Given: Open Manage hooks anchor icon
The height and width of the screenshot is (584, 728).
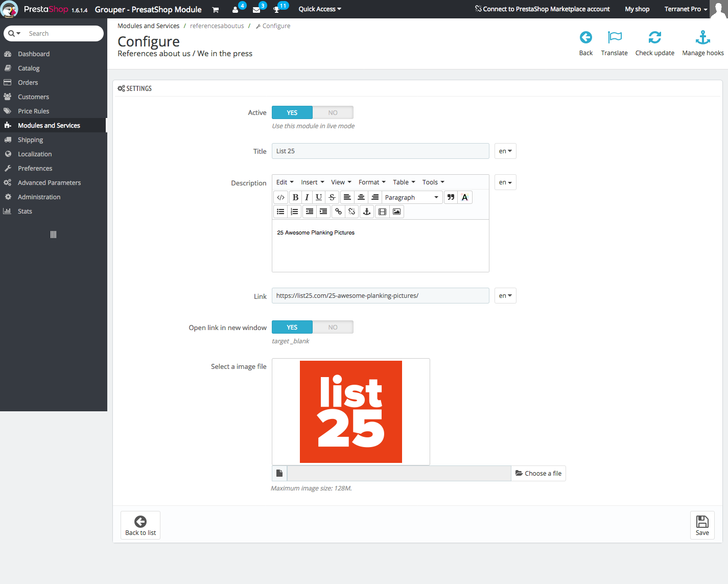Looking at the screenshot, I should pos(703,37).
